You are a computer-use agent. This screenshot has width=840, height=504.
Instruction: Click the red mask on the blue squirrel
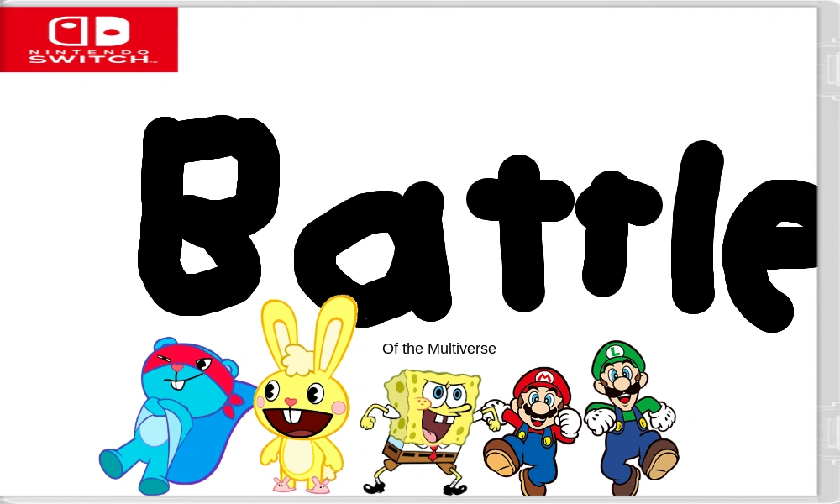(181, 363)
